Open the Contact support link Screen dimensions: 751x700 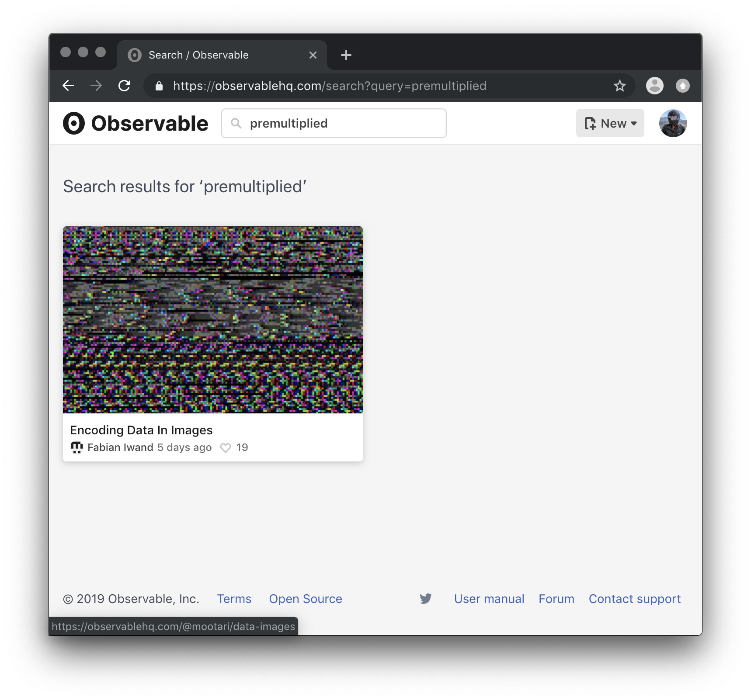point(635,599)
